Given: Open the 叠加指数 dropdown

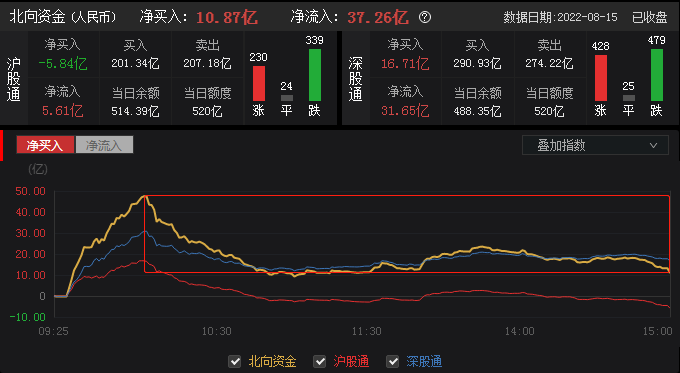Looking at the screenshot, I should tap(595, 145).
